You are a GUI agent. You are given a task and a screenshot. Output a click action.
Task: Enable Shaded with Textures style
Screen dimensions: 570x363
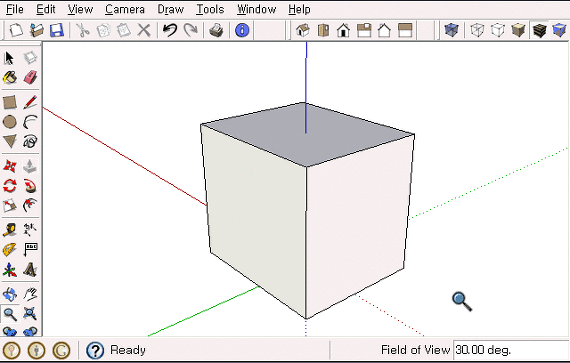(539, 30)
